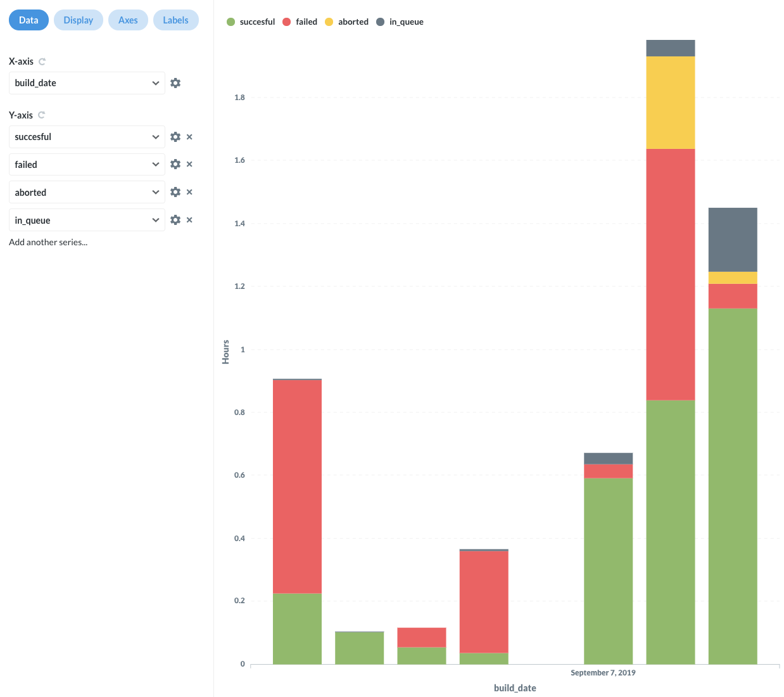The height and width of the screenshot is (697, 784).
Task: Click the build_date x-axis title
Action: pyautogui.click(x=515, y=688)
